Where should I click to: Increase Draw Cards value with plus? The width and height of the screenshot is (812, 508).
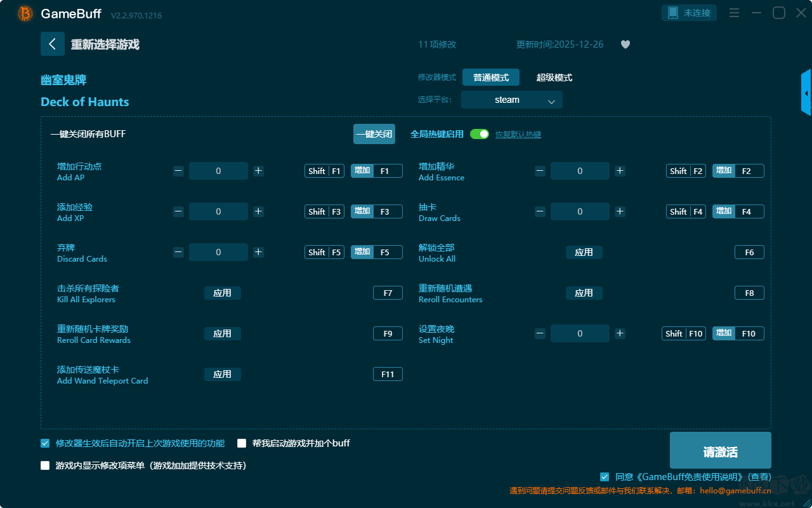coord(620,211)
